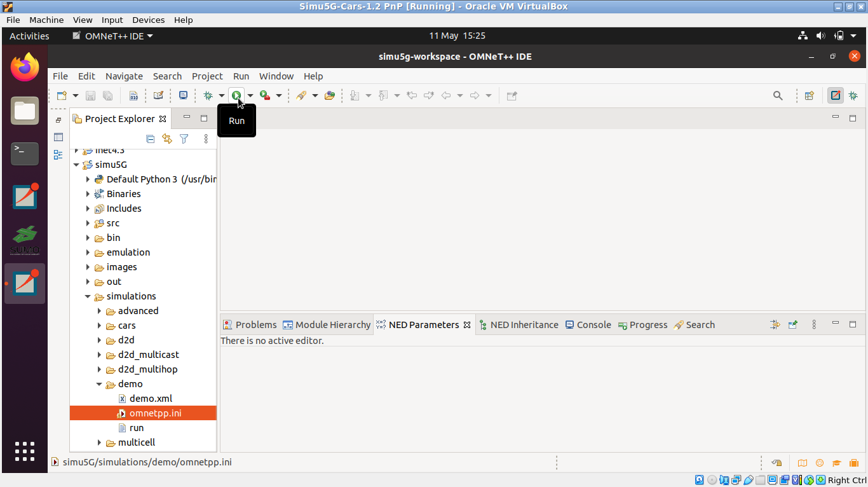
Task: Select the run file in demo folder
Action: coord(137,428)
